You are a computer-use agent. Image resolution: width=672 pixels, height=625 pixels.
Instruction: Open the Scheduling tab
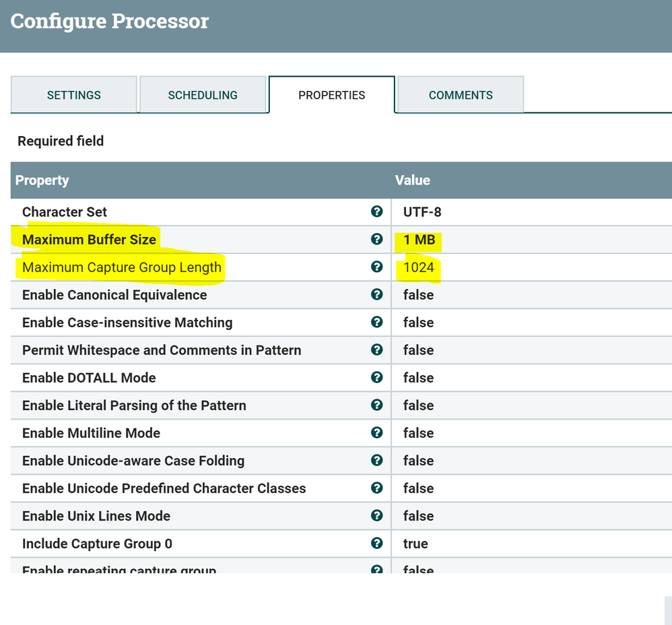(x=203, y=95)
